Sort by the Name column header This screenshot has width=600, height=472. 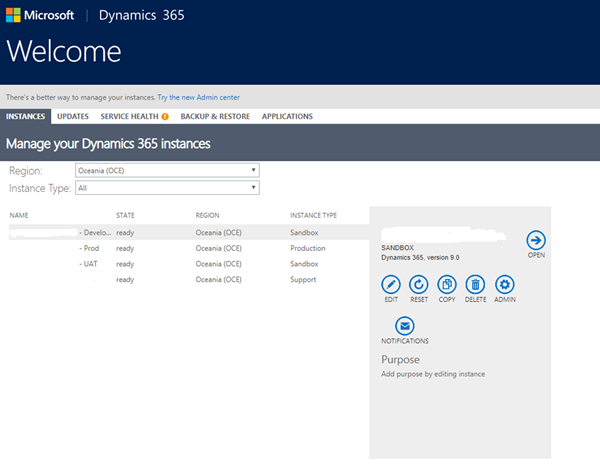click(19, 215)
